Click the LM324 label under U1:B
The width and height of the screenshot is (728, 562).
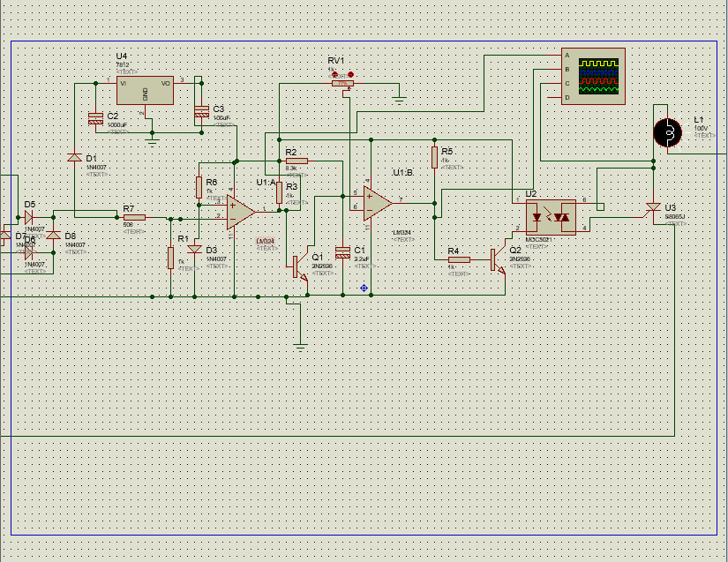402,233
